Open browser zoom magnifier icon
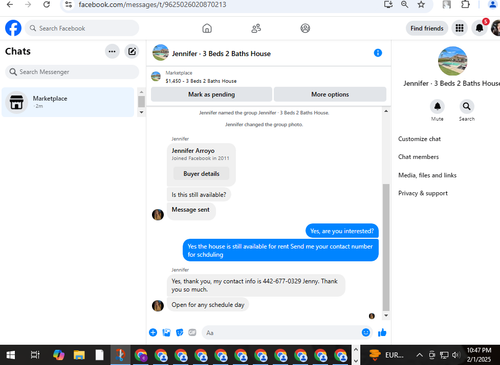Image resolution: width=500 pixels, height=365 pixels. 405,5
